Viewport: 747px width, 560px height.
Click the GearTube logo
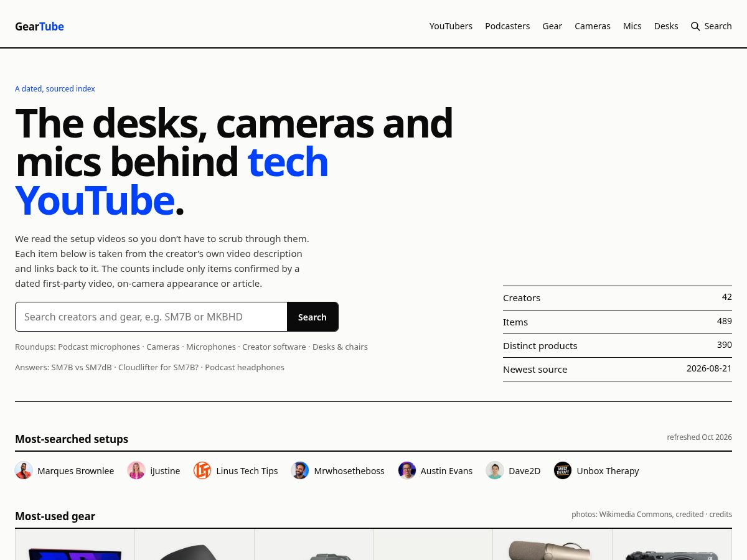tap(39, 26)
